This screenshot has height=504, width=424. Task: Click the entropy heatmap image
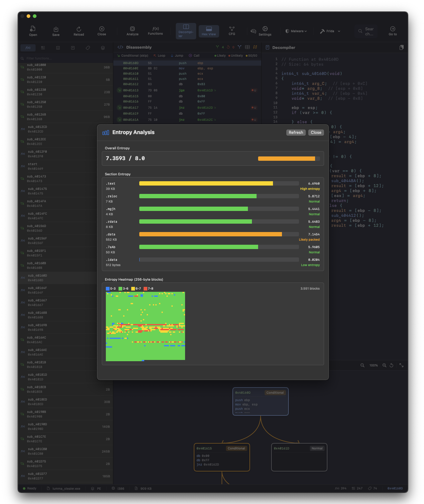145,326
